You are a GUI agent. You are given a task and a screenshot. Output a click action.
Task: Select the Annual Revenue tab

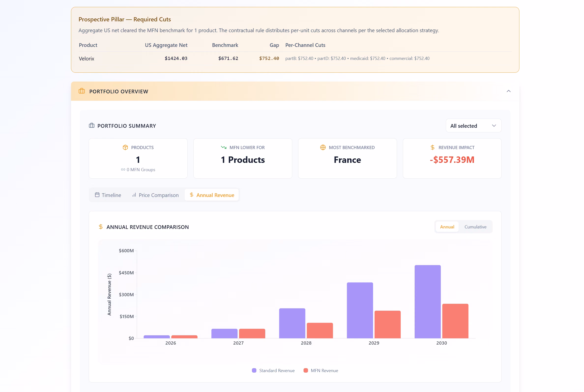212,195
